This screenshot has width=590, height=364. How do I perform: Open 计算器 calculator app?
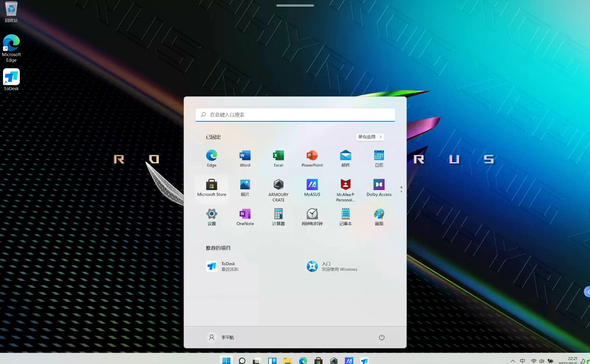point(278,216)
